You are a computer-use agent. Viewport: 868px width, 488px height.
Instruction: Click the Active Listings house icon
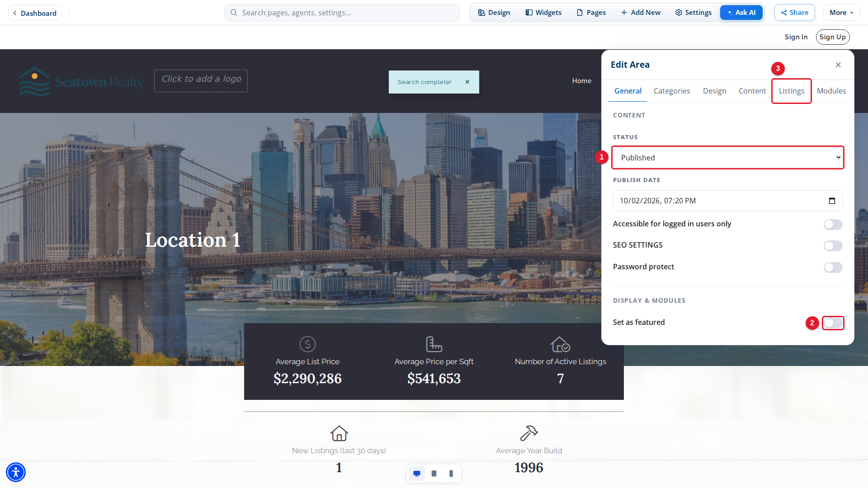click(x=560, y=344)
